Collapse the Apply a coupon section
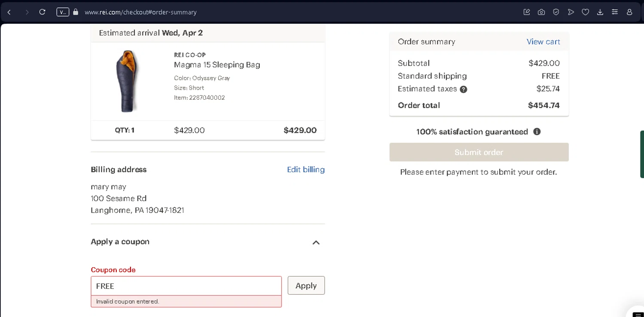This screenshot has height=317, width=644. (316, 242)
